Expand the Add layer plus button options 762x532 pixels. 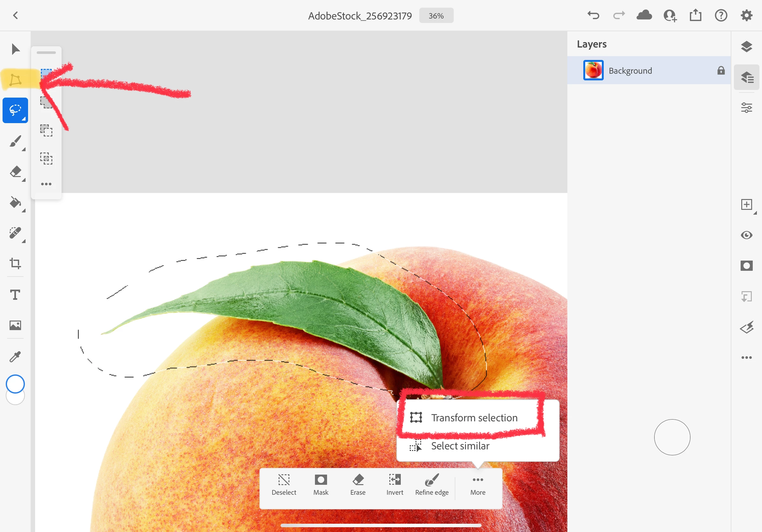(x=746, y=205)
